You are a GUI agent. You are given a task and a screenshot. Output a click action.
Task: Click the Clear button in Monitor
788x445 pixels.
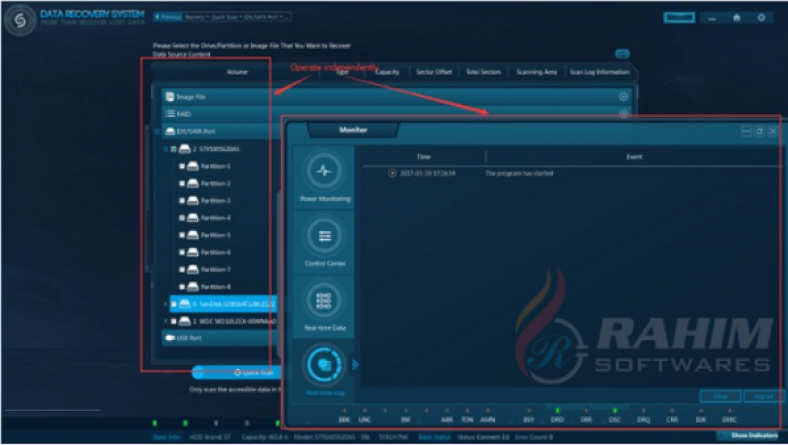click(x=720, y=397)
